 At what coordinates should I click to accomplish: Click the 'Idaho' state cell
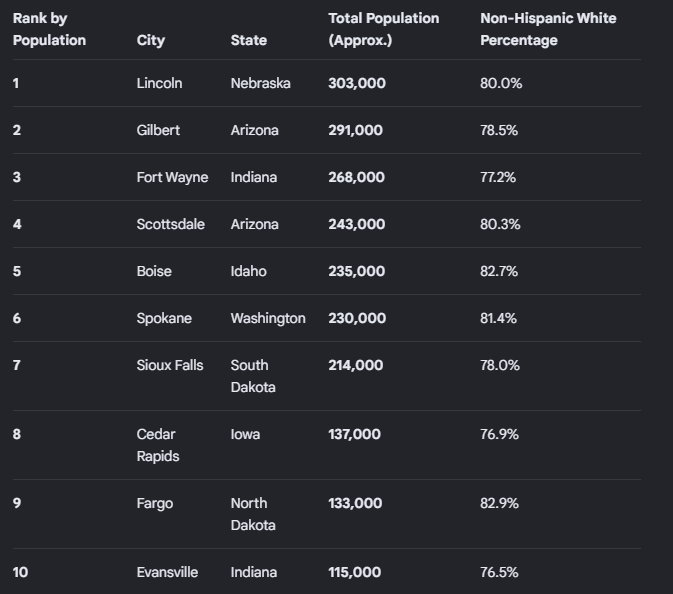pyautogui.click(x=249, y=271)
